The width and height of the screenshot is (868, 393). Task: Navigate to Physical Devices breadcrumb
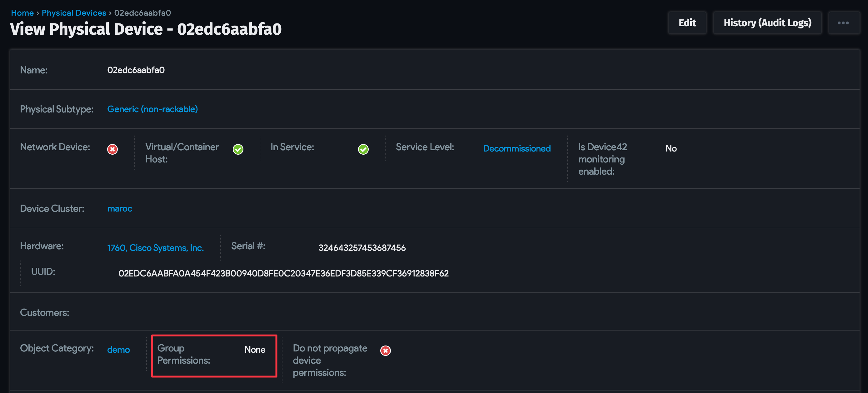(74, 13)
